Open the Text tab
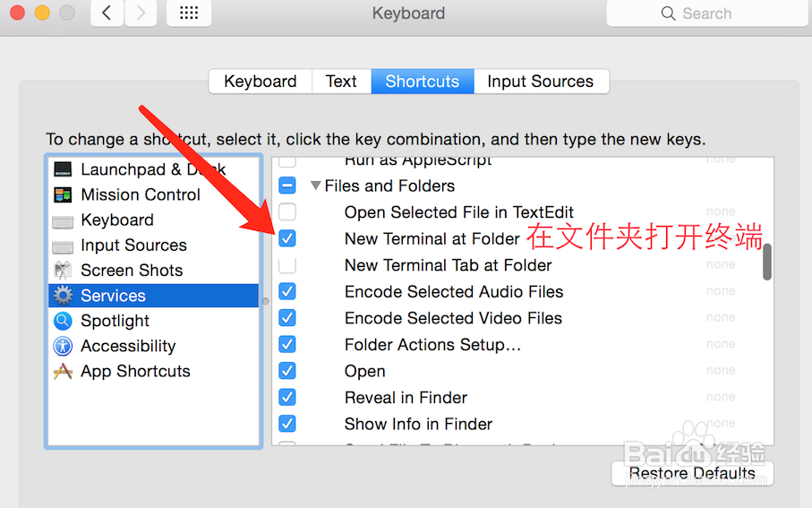The width and height of the screenshot is (812, 508). pos(341,82)
